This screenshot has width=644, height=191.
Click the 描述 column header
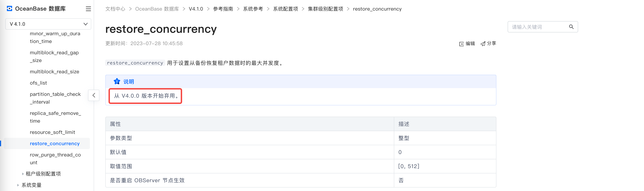tap(445, 124)
